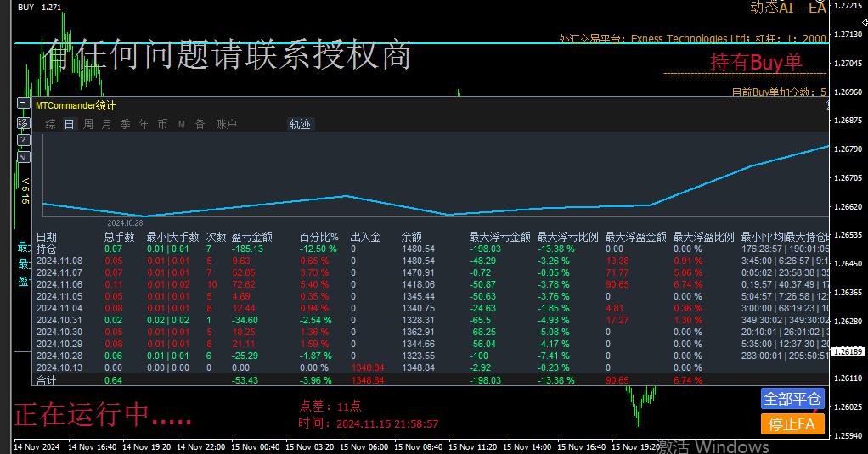
Task: Toggle the 轨迹 trajectory button
Action: pyautogui.click(x=301, y=124)
